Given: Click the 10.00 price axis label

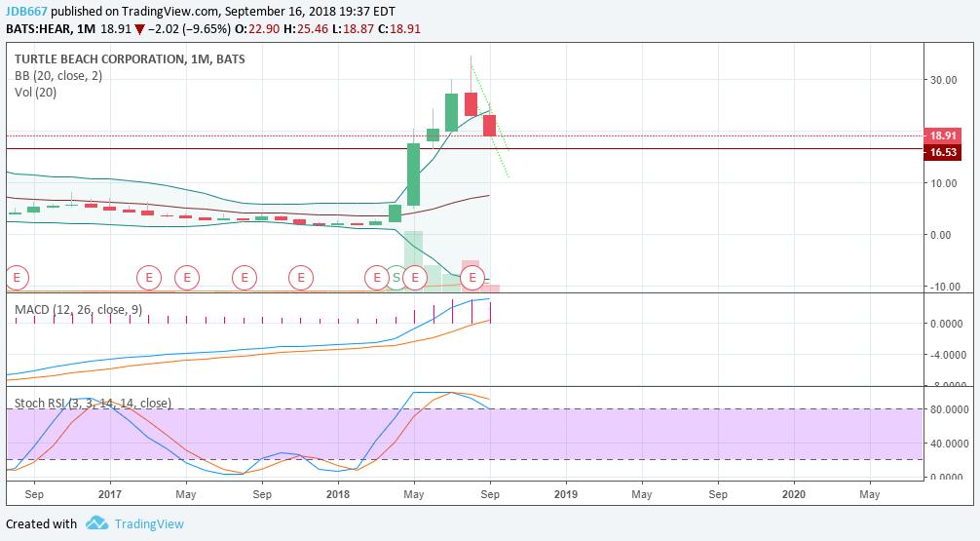Looking at the screenshot, I should (x=944, y=183).
